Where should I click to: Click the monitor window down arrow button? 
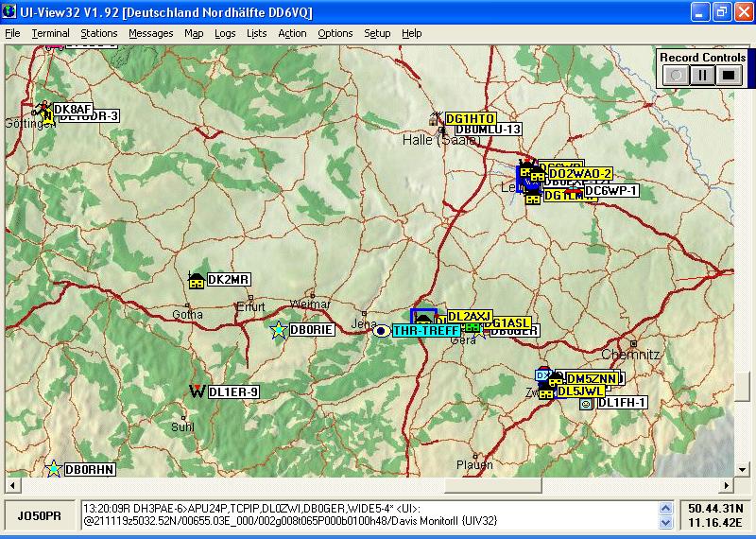(666, 522)
